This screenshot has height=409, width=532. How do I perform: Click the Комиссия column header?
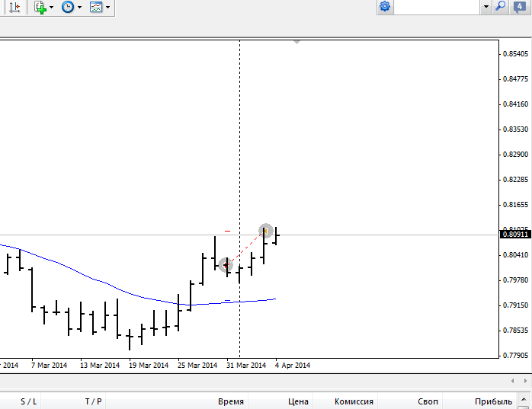[x=354, y=401]
